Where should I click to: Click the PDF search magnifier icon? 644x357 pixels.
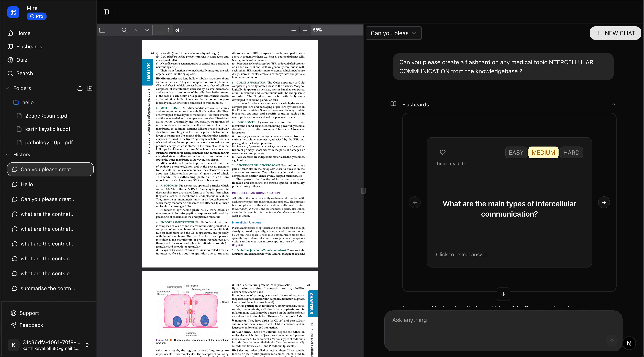(x=124, y=30)
